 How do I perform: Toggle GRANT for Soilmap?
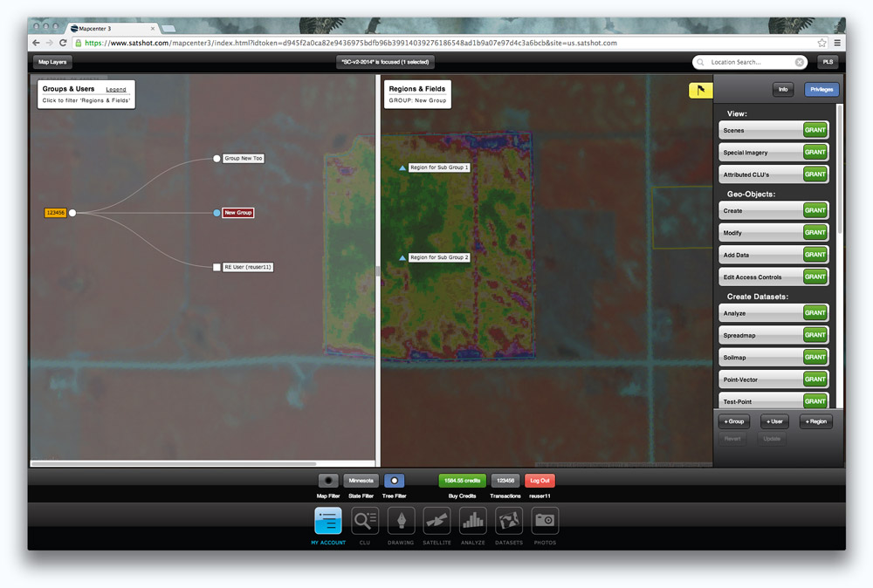(815, 357)
